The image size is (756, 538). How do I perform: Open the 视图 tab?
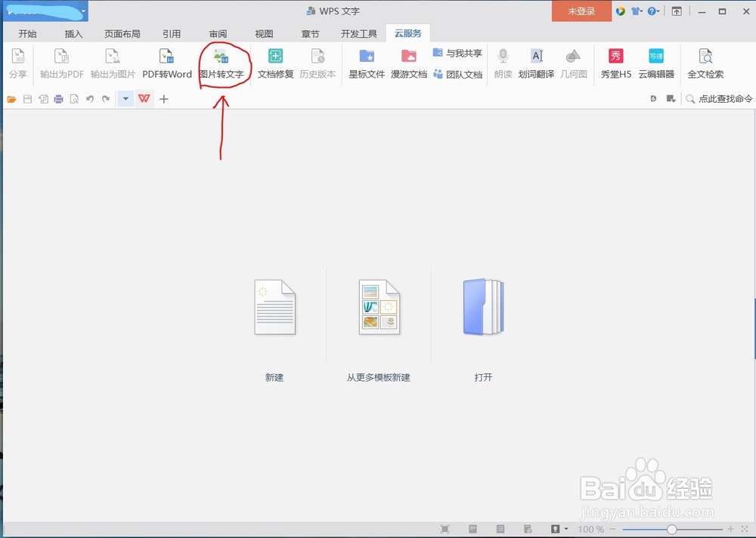(264, 34)
